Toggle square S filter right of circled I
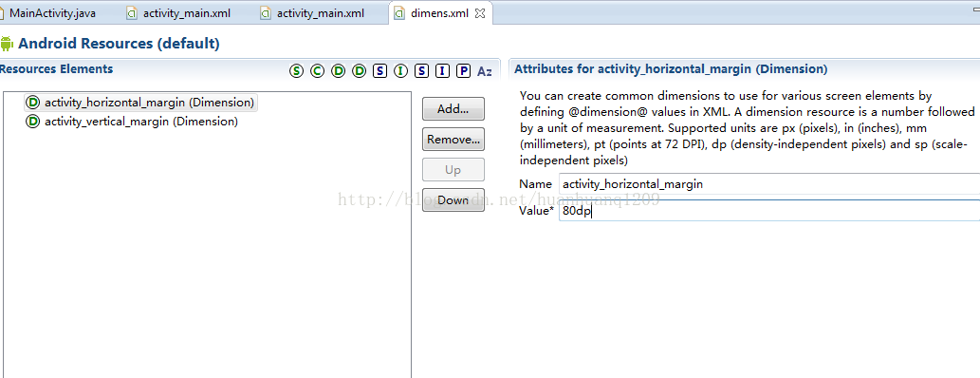The height and width of the screenshot is (378, 980). pos(422,71)
